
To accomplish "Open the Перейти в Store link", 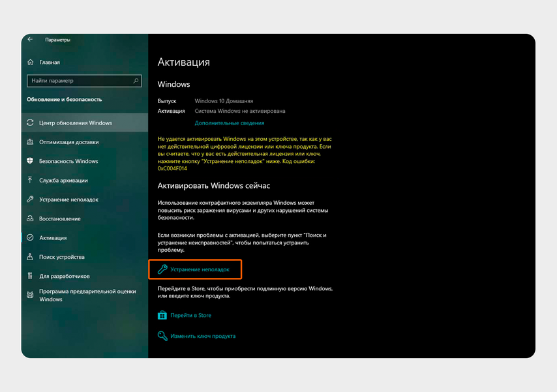I will tap(190, 315).
